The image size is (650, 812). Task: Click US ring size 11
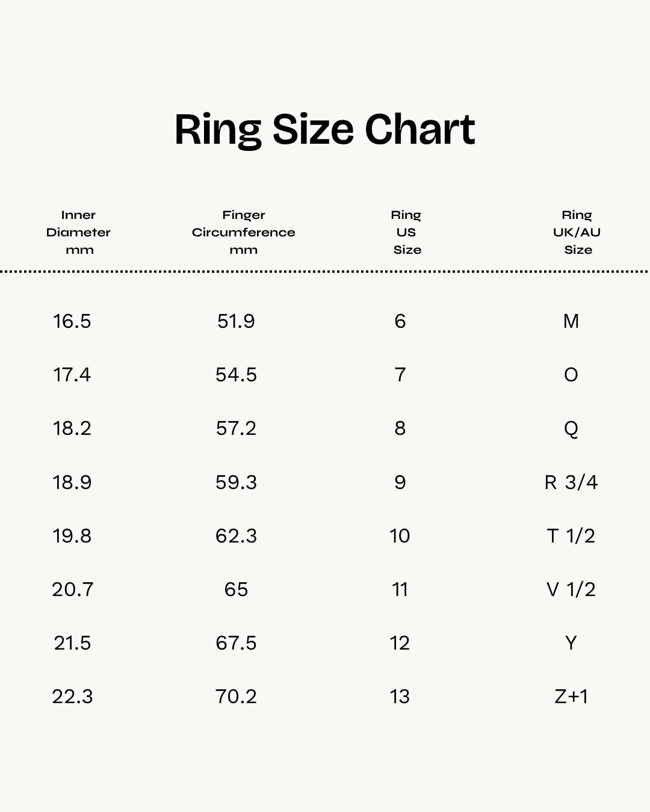(x=400, y=589)
